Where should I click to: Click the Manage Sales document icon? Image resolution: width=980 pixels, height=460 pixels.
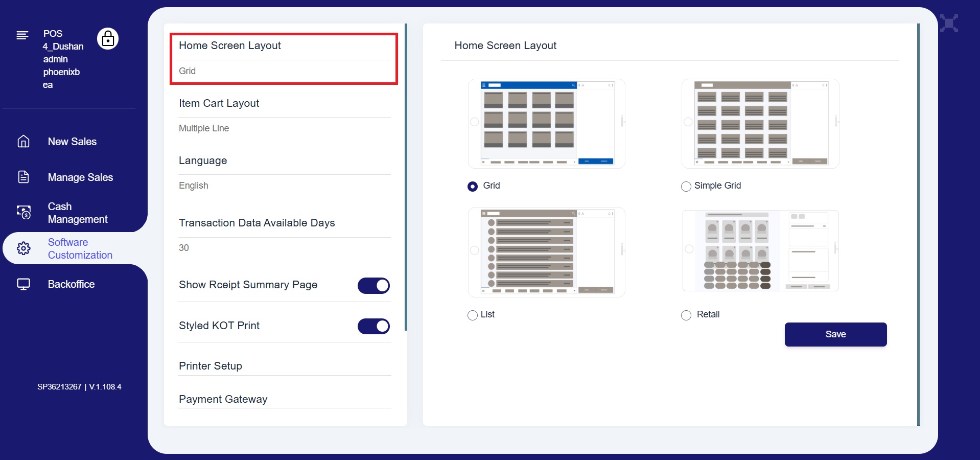(x=24, y=177)
